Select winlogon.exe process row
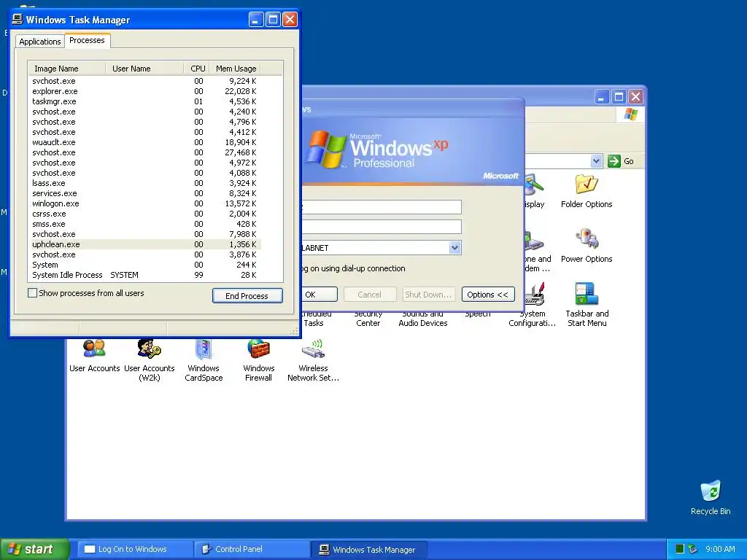Screen dimensions: 747x560 144,203
